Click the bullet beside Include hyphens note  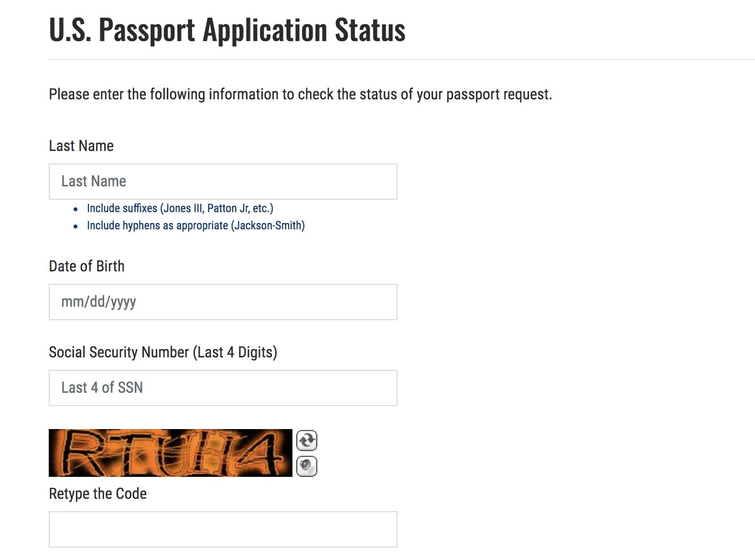(76, 226)
